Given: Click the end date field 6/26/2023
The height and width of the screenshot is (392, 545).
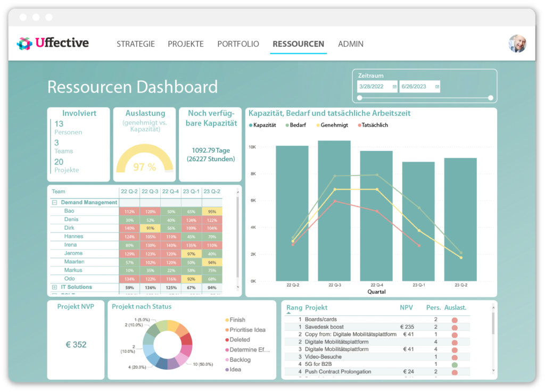Looking at the screenshot, I should tap(419, 87).
